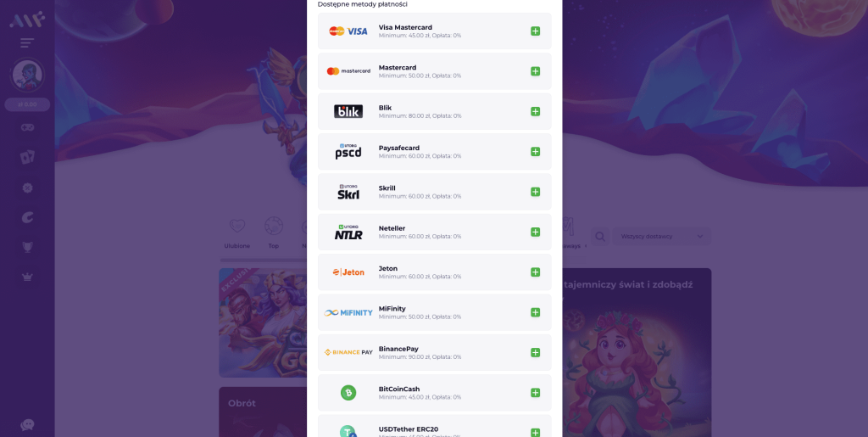The height and width of the screenshot is (437, 868).
Task: Click the zł 0.00 balance button
Action: (x=27, y=104)
